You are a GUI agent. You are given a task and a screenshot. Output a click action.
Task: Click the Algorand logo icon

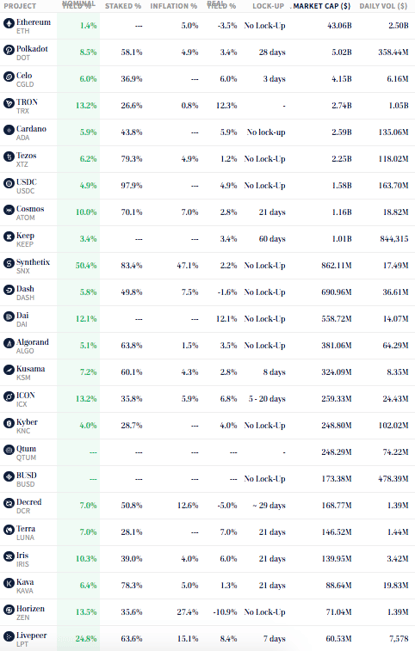(9, 343)
